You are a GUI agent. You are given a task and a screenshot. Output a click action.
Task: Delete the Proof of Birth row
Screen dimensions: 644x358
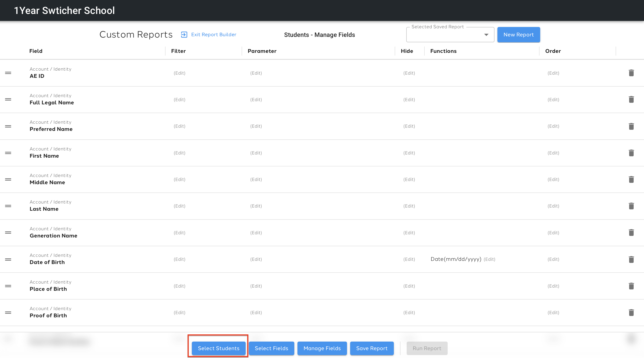tap(631, 313)
